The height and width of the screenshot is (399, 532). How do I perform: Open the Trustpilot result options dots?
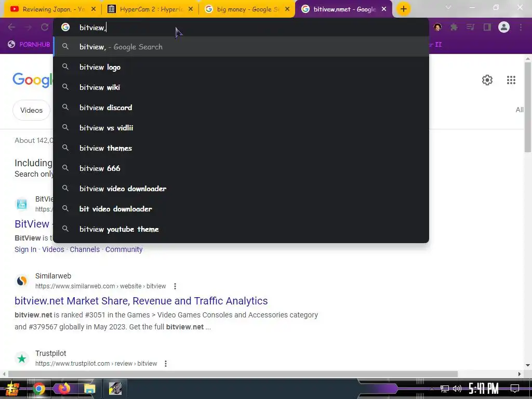click(x=166, y=364)
